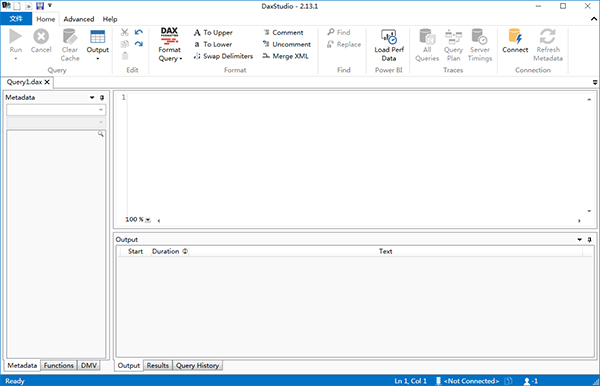
Task: Toggle the Server Timings trace
Action: click(480, 44)
